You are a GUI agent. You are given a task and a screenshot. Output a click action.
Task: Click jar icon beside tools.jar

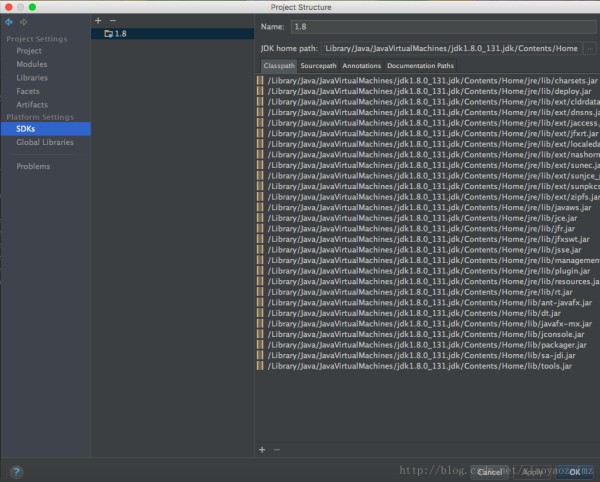coord(260,366)
